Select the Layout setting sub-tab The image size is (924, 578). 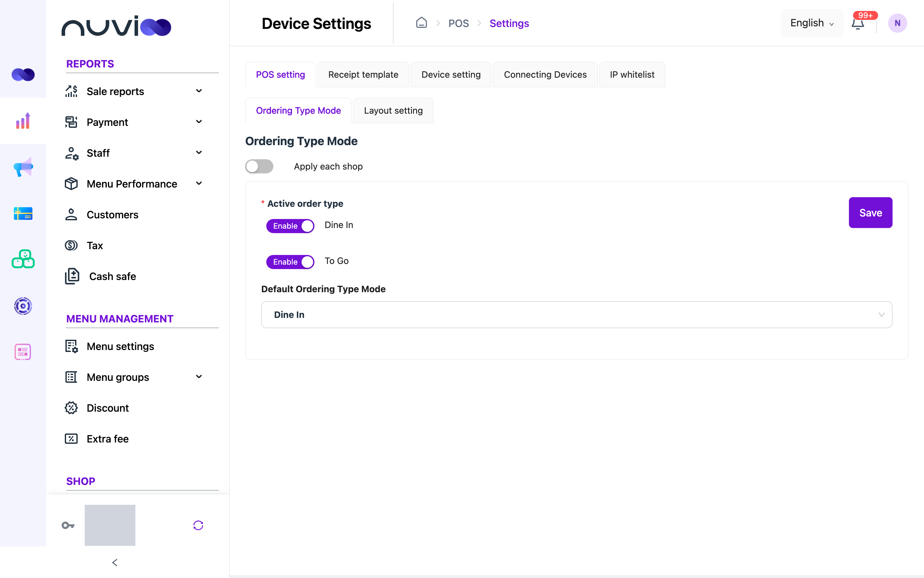pos(393,110)
